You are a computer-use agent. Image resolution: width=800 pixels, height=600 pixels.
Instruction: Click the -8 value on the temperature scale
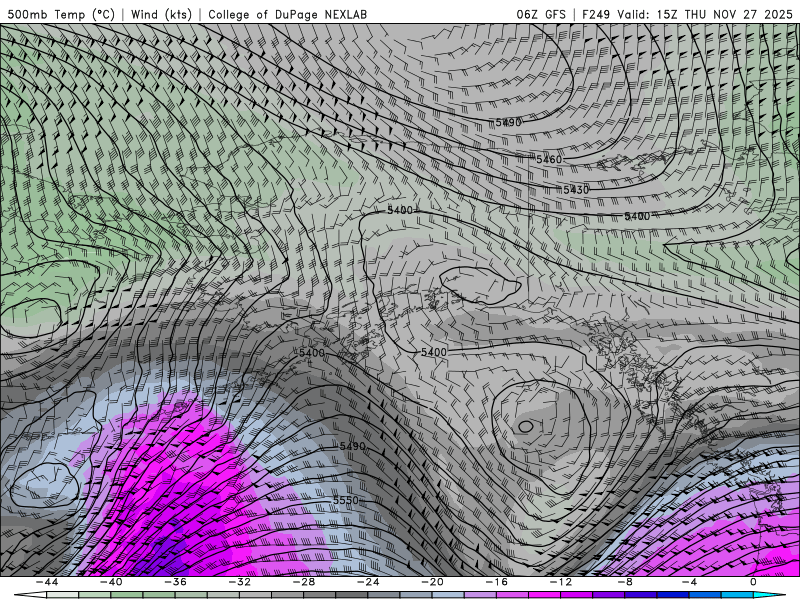click(x=626, y=582)
